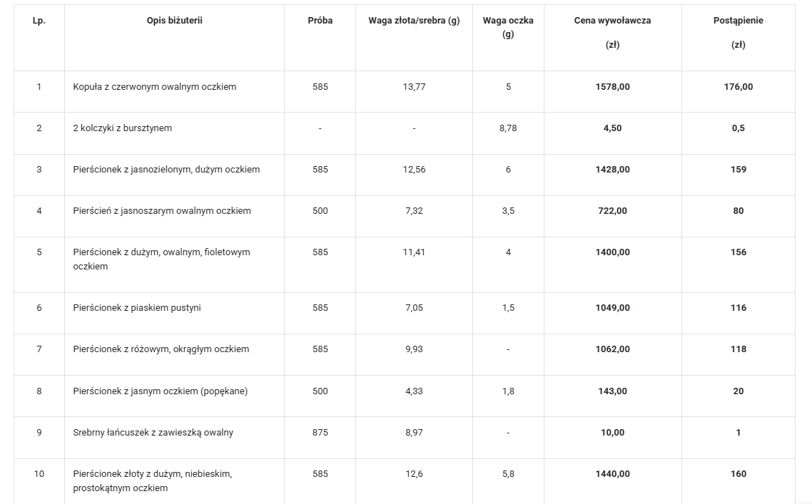Select the "Lp." column header

pos(39,21)
